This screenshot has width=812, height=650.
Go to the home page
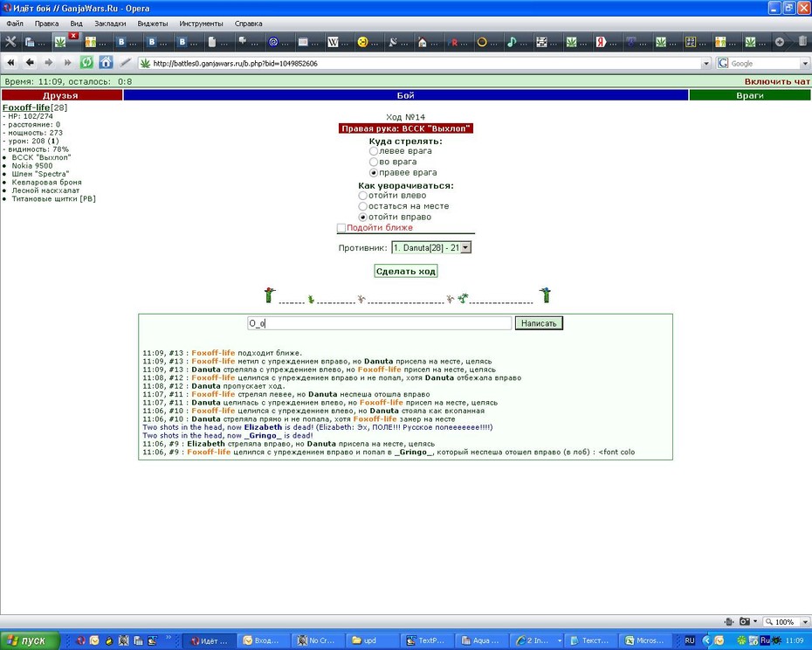click(x=106, y=63)
